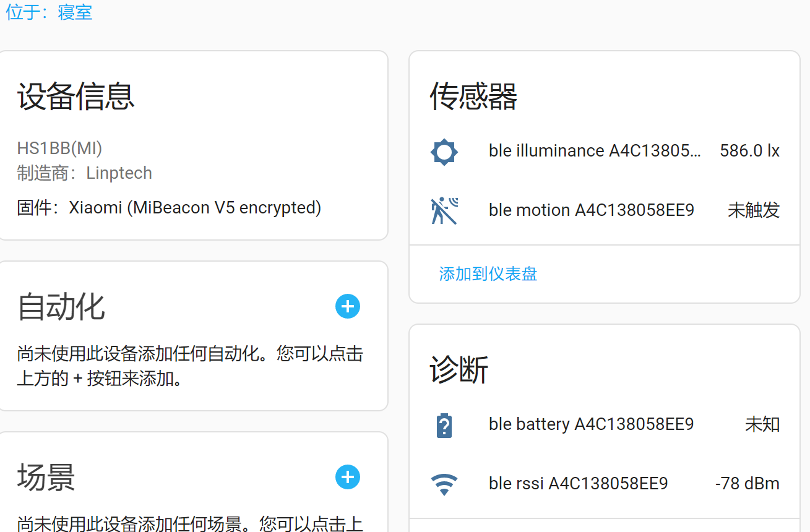The image size is (810, 532).
Task: Open the ble battery A4C138058EE9 entity
Action: coord(590,424)
